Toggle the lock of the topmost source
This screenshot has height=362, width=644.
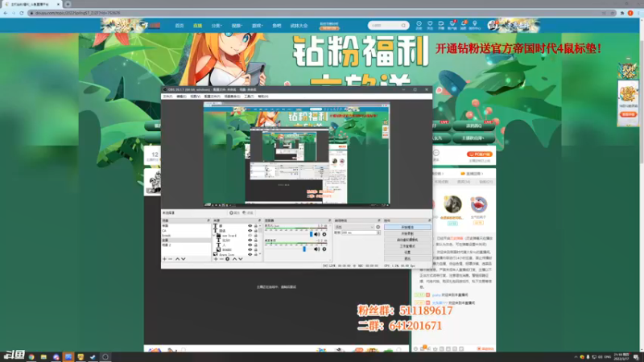coord(255,226)
